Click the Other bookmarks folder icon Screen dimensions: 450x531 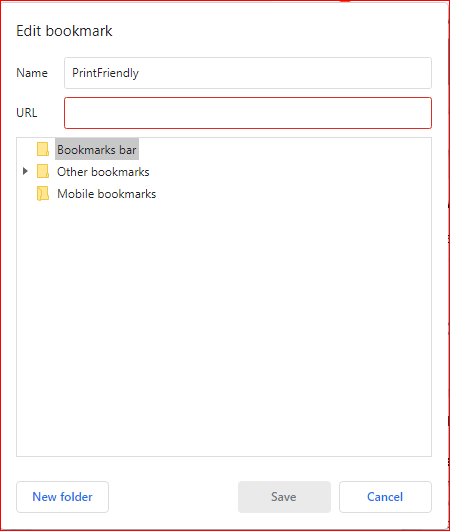43,171
